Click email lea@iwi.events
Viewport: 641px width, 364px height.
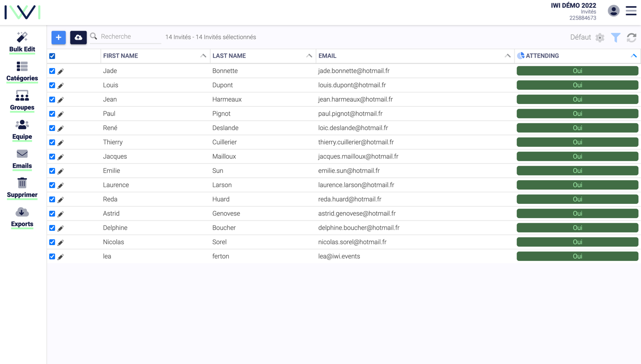click(x=339, y=256)
